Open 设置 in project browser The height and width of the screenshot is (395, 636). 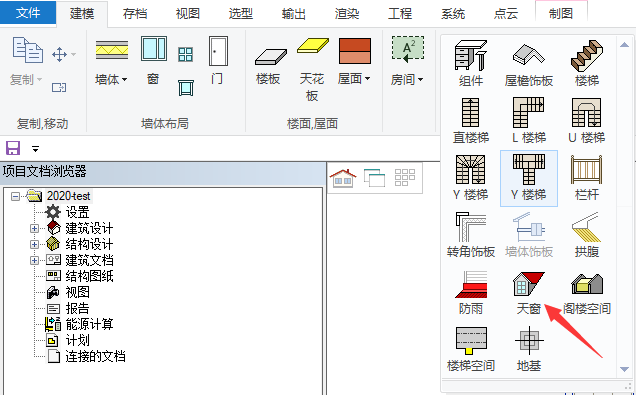click(77, 212)
